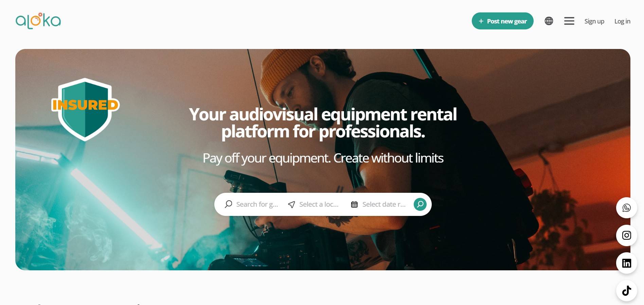Image resolution: width=644 pixels, height=305 pixels.
Task: Open the LinkedIn social icon
Action: pos(627,263)
